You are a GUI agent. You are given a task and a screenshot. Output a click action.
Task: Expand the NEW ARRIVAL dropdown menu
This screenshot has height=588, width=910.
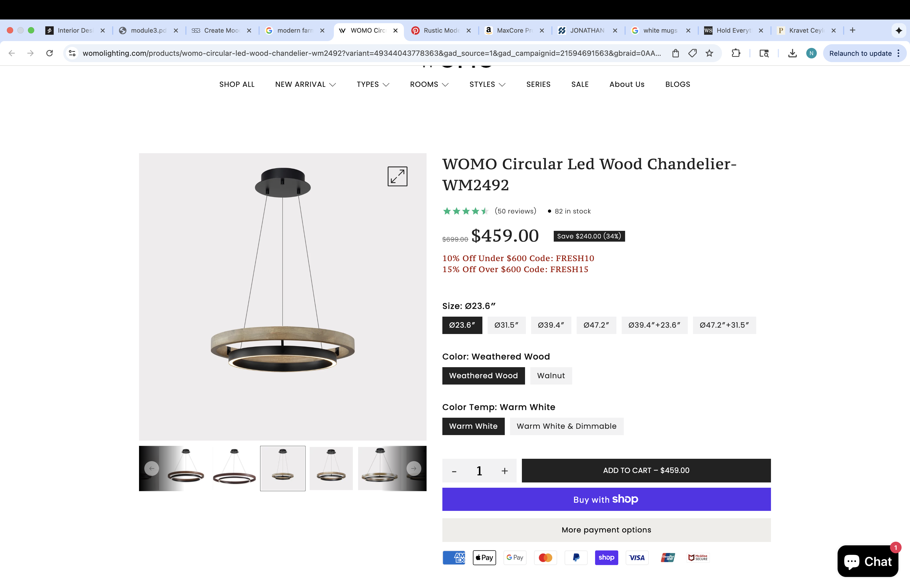[305, 84]
